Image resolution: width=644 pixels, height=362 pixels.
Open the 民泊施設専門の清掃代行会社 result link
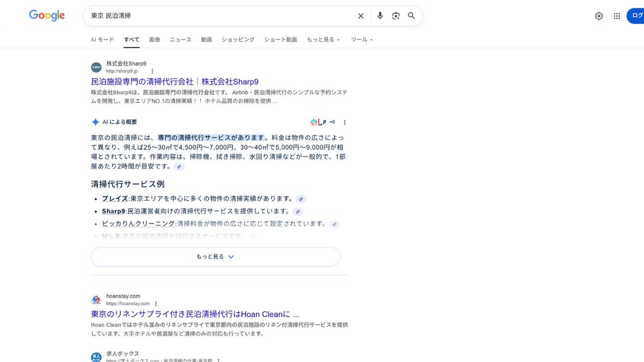pyautogui.click(x=175, y=82)
